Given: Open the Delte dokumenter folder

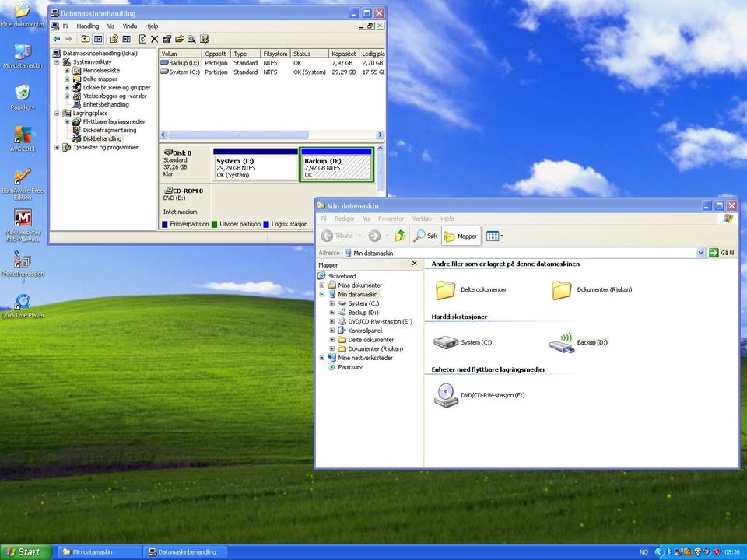Looking at the screenshot, I should [446, 289].
